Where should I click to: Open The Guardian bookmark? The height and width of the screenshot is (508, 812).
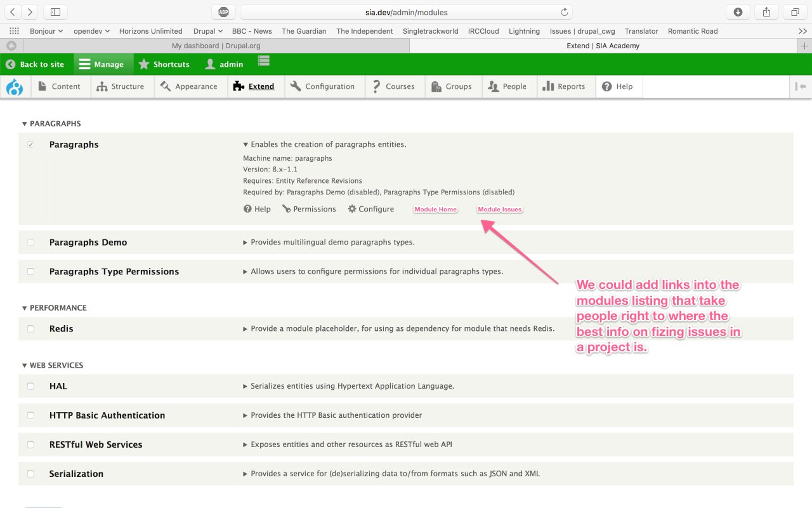click(304, 30)
